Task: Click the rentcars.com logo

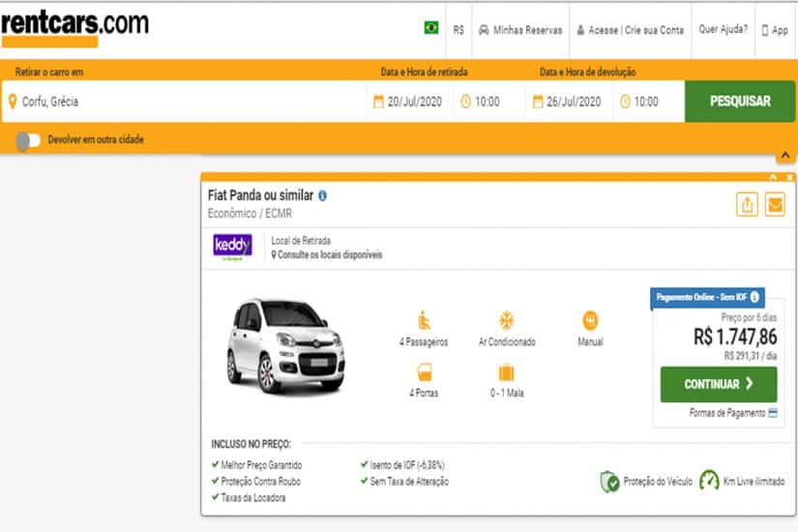Action: (x=74, y=29)
